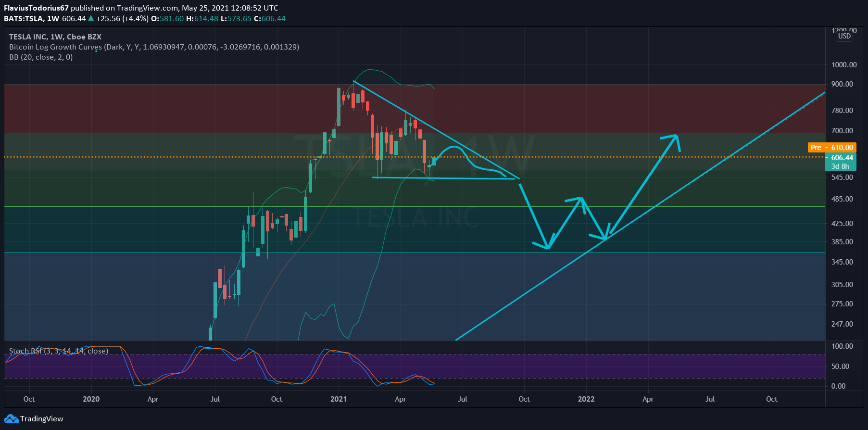Click the 385.00 price axis label

click(x=842, y=242)
